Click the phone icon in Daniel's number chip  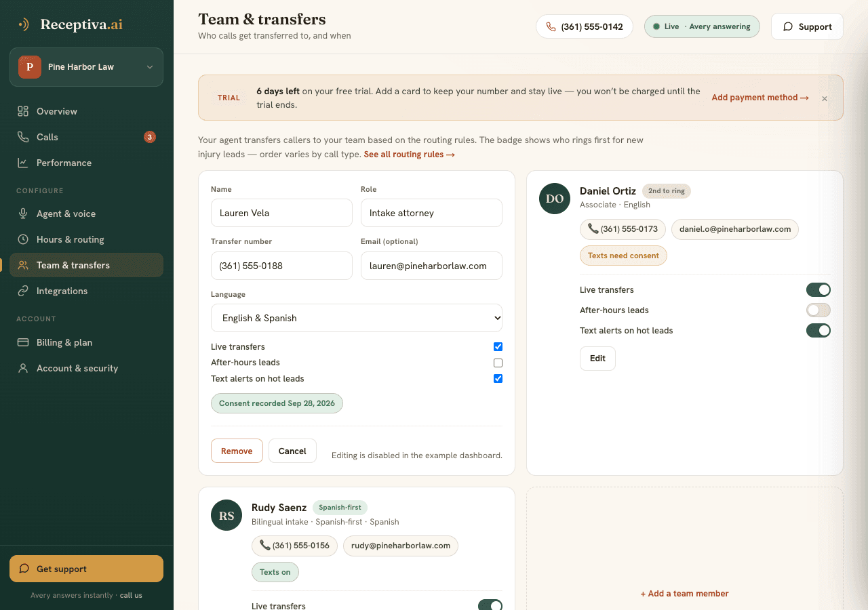[593, 229]
